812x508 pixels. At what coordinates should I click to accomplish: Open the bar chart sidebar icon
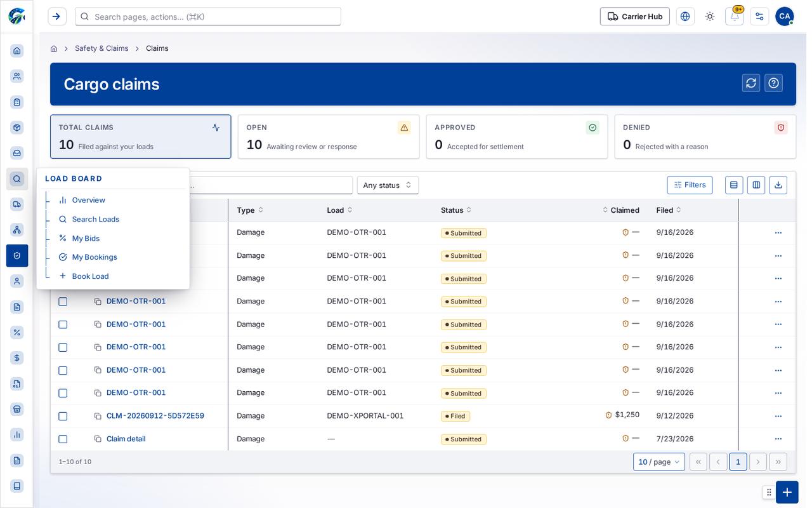pyautogui.click(x=17, y=434)
